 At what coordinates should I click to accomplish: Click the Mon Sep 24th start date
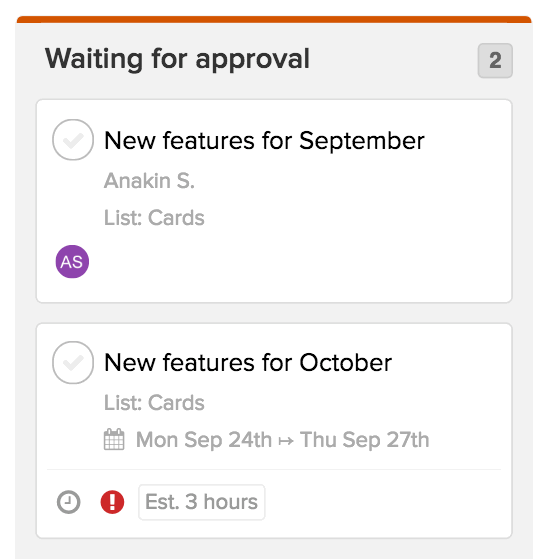(204, 440)
